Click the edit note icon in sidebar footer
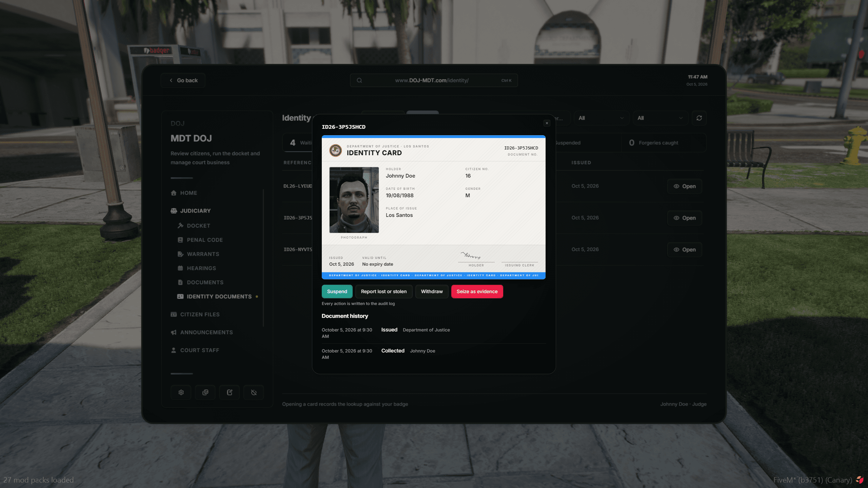This screenshot has width=868, height=488. 230,392
